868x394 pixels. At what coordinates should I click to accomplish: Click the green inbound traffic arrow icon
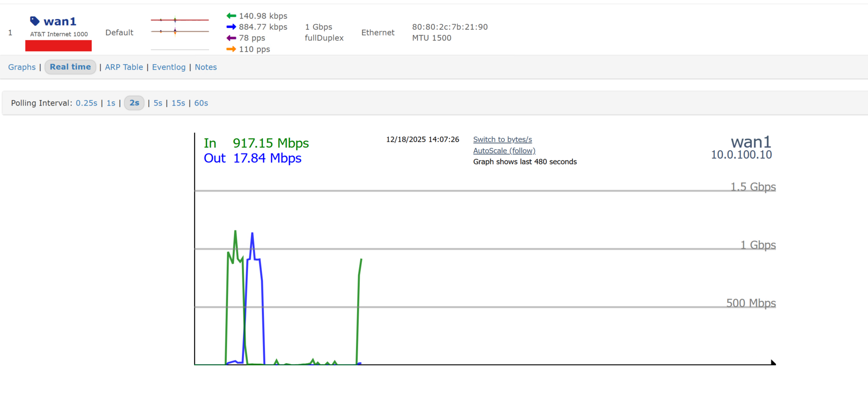pyautogui.click(x=231, y=16)
